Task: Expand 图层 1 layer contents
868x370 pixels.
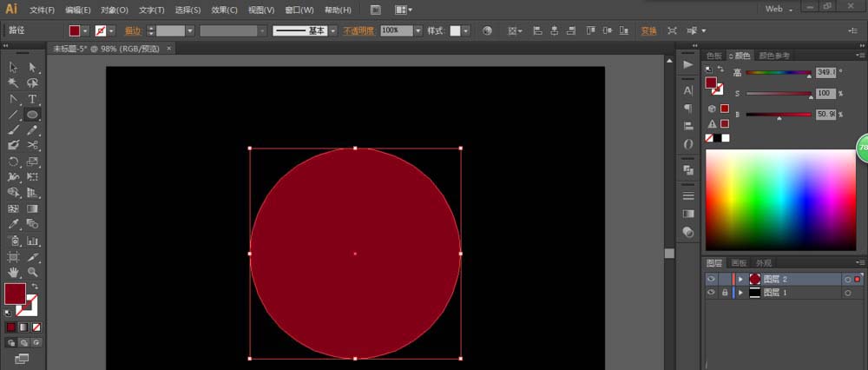Action: [740, 293]
